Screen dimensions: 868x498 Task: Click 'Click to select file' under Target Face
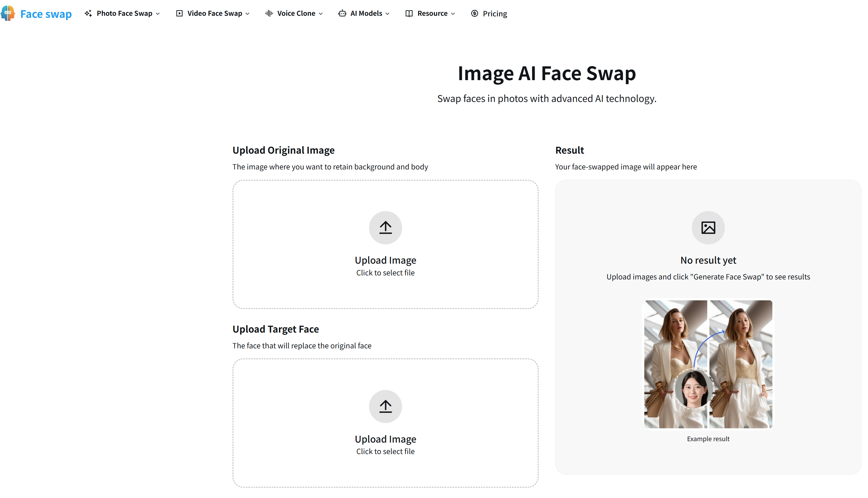point(385,451)
